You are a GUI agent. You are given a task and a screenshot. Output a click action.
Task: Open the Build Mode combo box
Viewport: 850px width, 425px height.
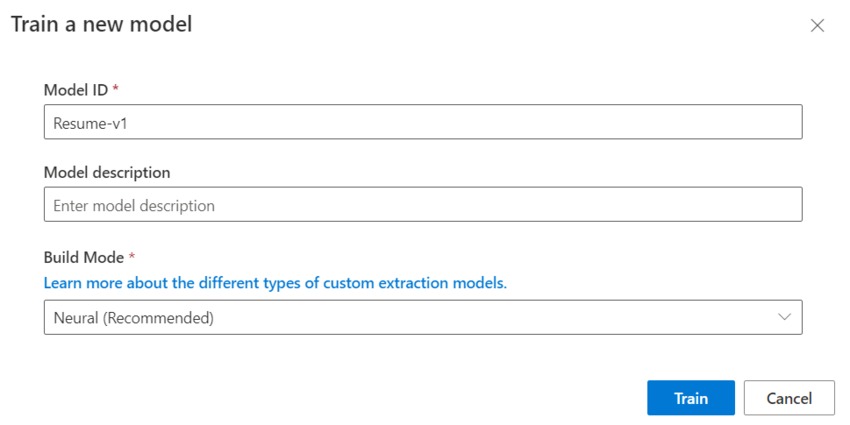tap(422, 318)
